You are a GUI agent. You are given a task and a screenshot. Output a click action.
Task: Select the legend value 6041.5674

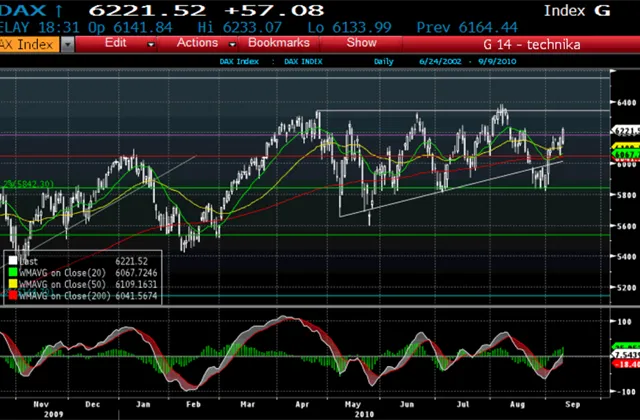coord(136,296)
